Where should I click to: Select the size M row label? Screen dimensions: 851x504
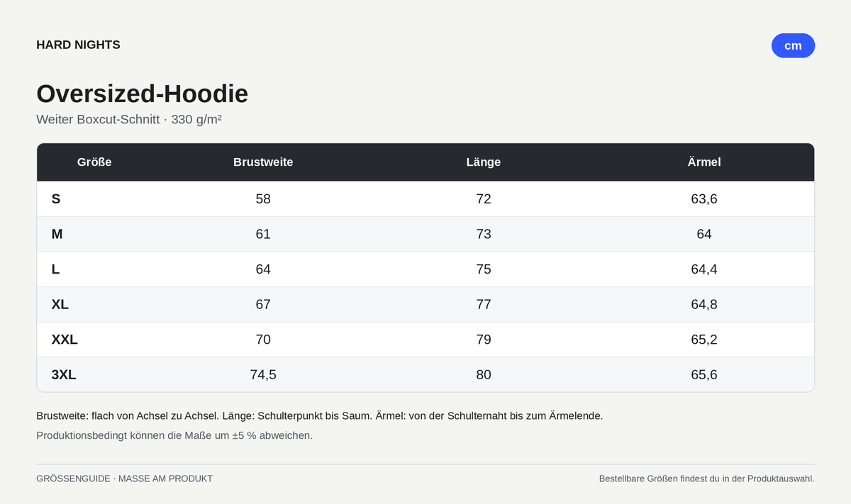pyautogui.click(x=57, y=234)
